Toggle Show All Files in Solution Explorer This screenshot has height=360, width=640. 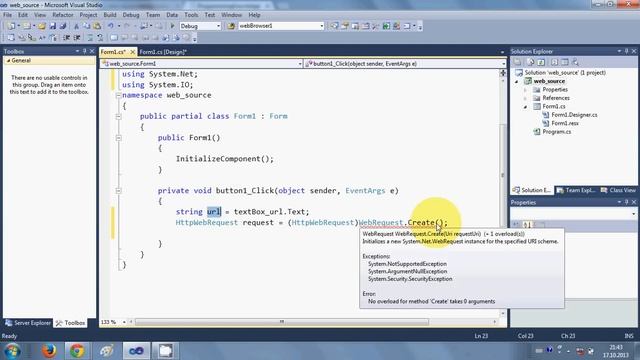531,62
